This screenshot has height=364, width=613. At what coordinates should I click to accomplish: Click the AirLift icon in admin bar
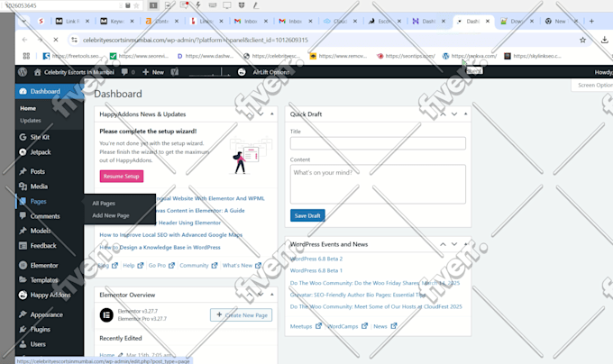(242, 72)
